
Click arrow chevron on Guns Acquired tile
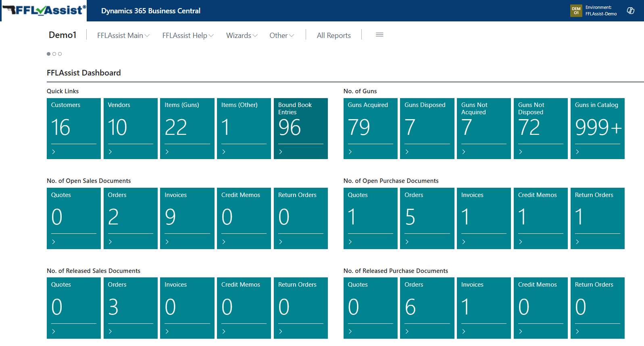[x=350, y=152]
